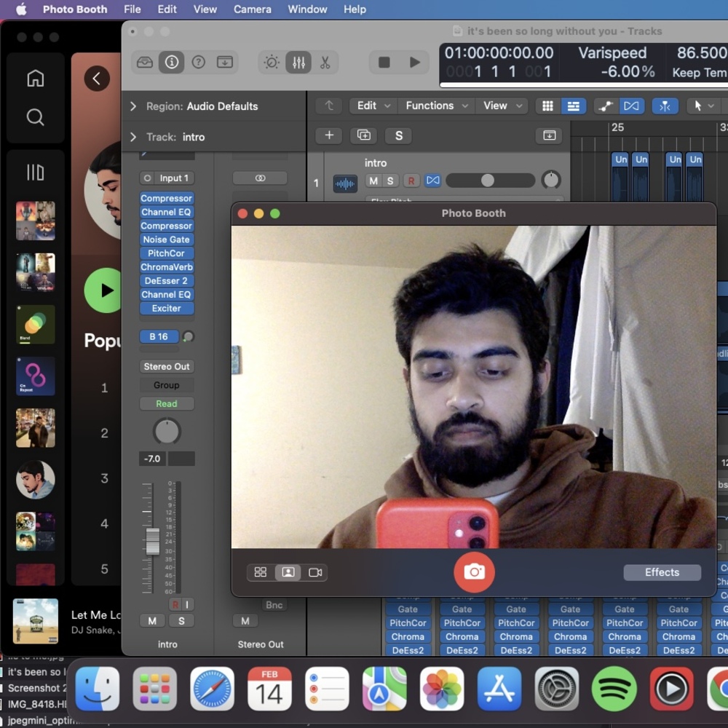Open the Camera menu
Screen dimensions: 728x728
point(252,9)
